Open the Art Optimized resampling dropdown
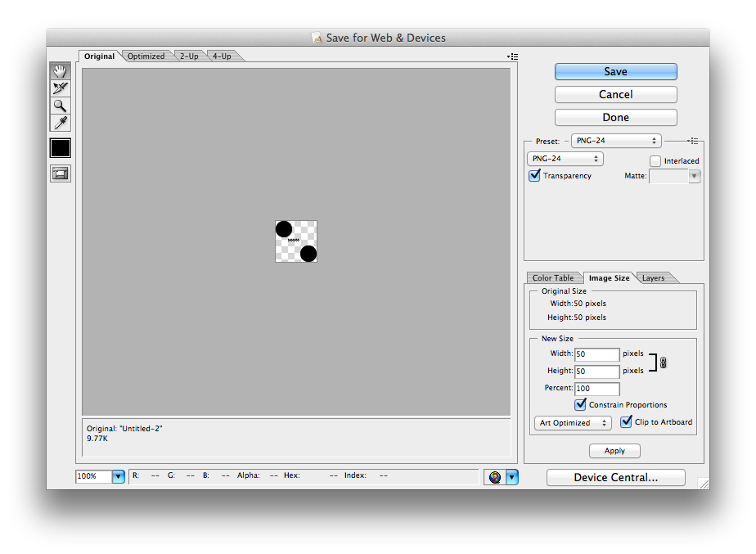The image size is (756, 554). pos(573,423)
